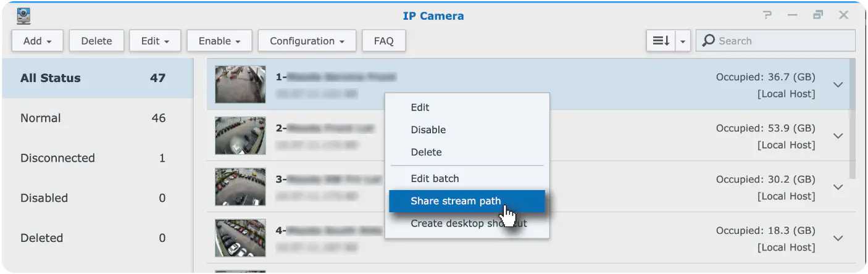The width and height of the screenshot is (868, 274).
Task: Click camera 2 thumbnail
Action: point(240,136)
